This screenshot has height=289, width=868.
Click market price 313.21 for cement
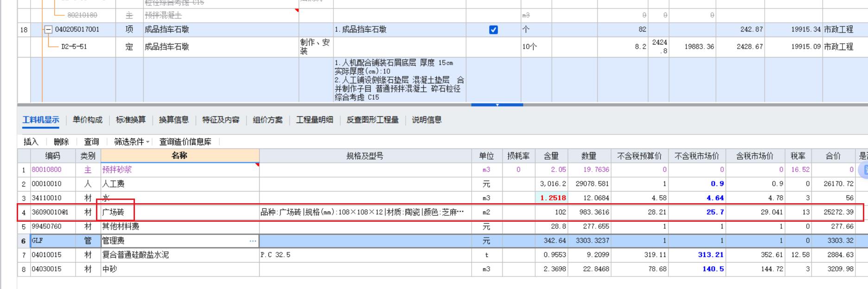pos(697,255)
